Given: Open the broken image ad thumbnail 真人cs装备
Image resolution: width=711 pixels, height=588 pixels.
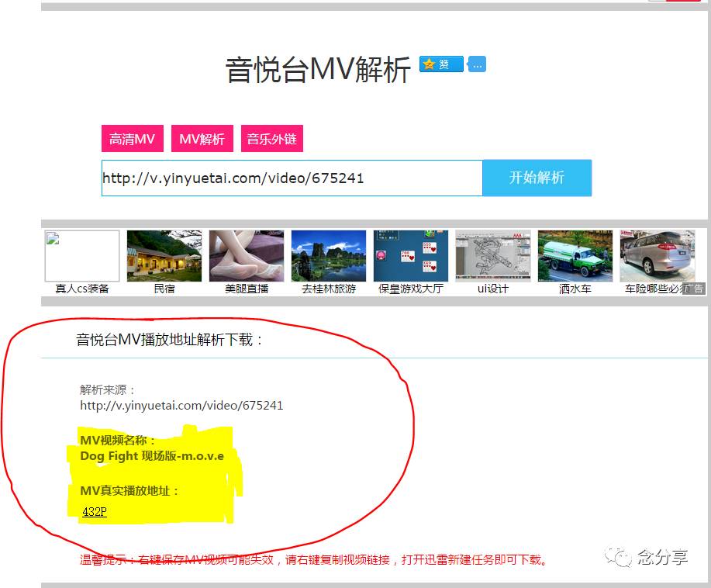Looking at the screenshot, I should tap(82, 256).
